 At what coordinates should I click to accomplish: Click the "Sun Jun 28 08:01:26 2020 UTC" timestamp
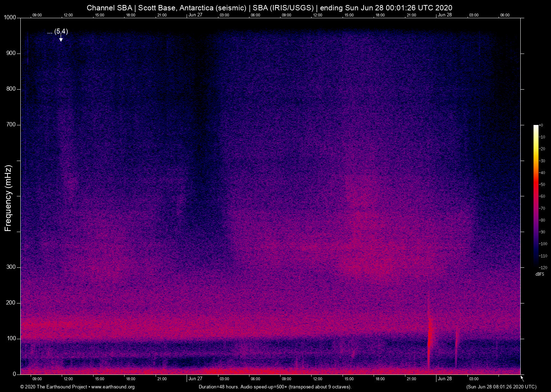501,387
